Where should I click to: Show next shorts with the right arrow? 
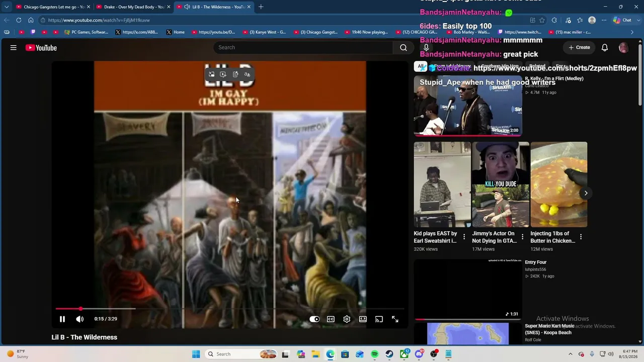coord(586,193)
